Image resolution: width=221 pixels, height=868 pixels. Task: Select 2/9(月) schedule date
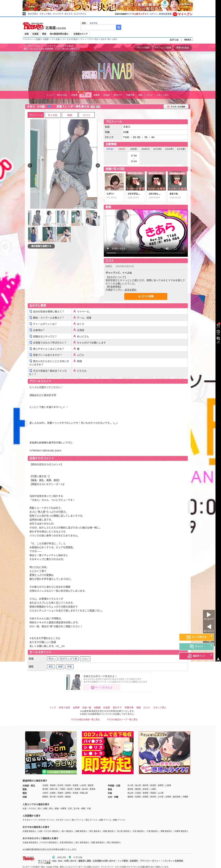click(x=134, y=149)
